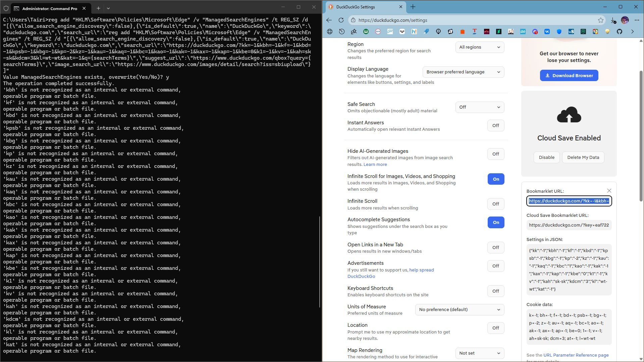The height and width of the screenshot is (362, 644).
Task: Select the Administrator: Command Prompt tab
Action: [50, 8]
